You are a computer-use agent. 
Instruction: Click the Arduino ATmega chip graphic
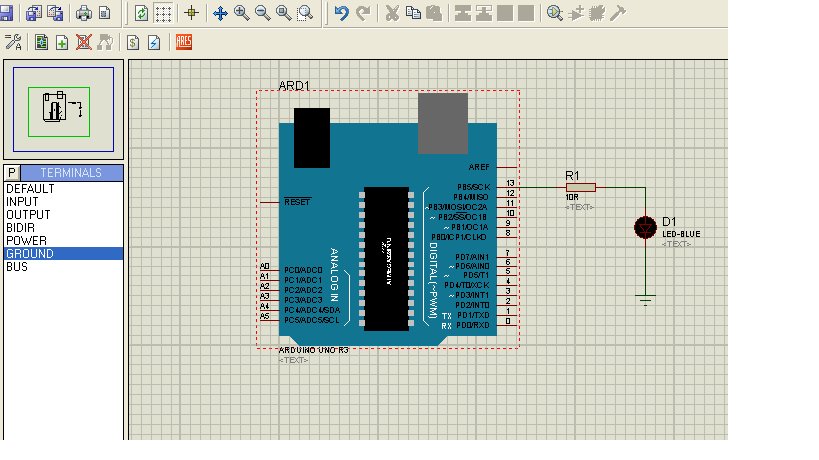(x=387, y=258)
